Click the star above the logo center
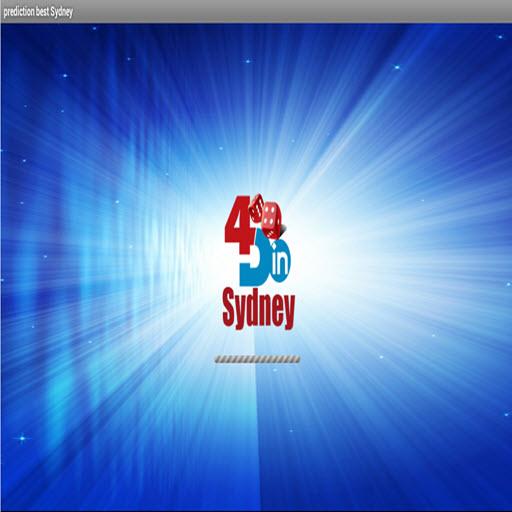512x512 pixels. (x=248, y=61)
